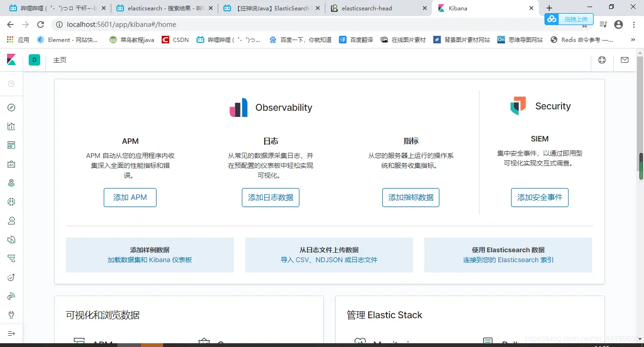Click the 拖拽上传 upload widget
644x347 pixels.
tap(569, 19)
